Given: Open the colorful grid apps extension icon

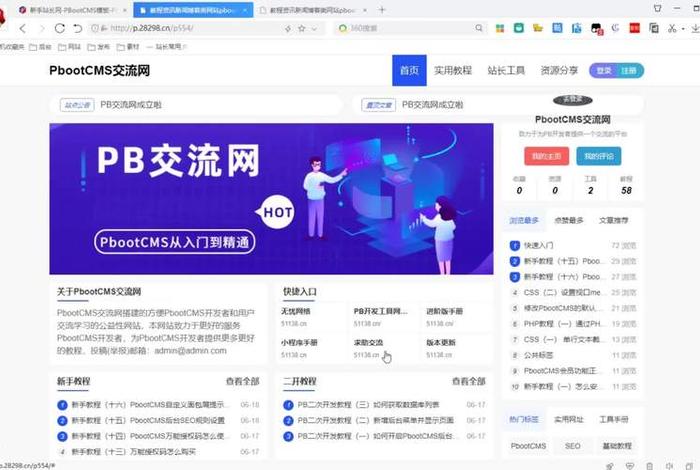Looking at the screenshot, I should point(500,28).
